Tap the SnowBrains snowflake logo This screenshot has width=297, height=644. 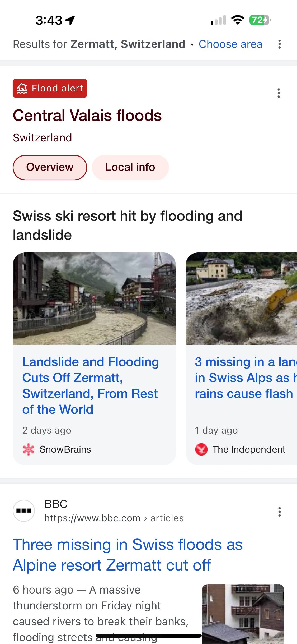tap(29, 449)
